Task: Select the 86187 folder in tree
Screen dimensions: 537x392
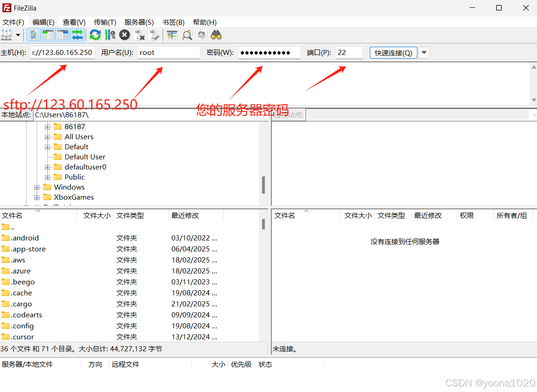Action: pos(75,127)
